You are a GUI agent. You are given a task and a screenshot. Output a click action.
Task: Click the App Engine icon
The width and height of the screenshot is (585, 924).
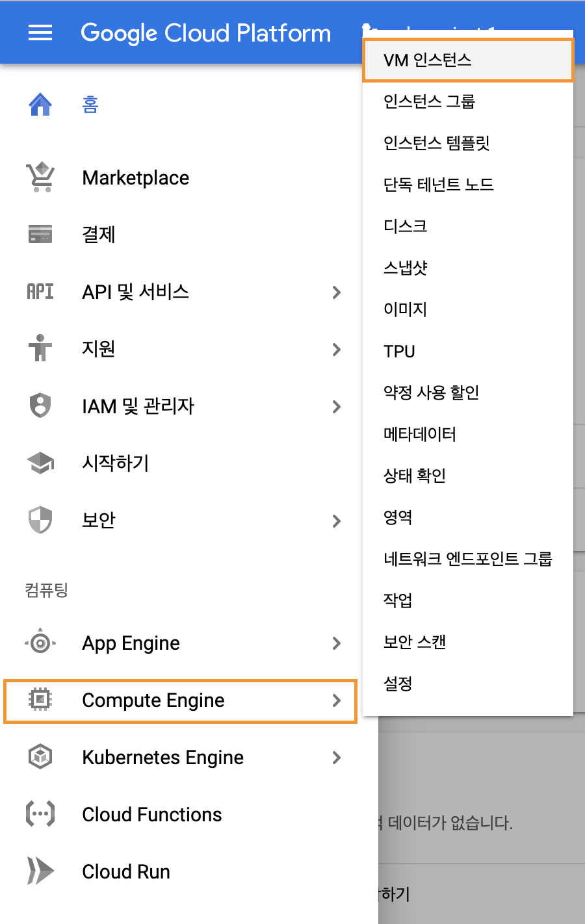click(x=40, y=643)
